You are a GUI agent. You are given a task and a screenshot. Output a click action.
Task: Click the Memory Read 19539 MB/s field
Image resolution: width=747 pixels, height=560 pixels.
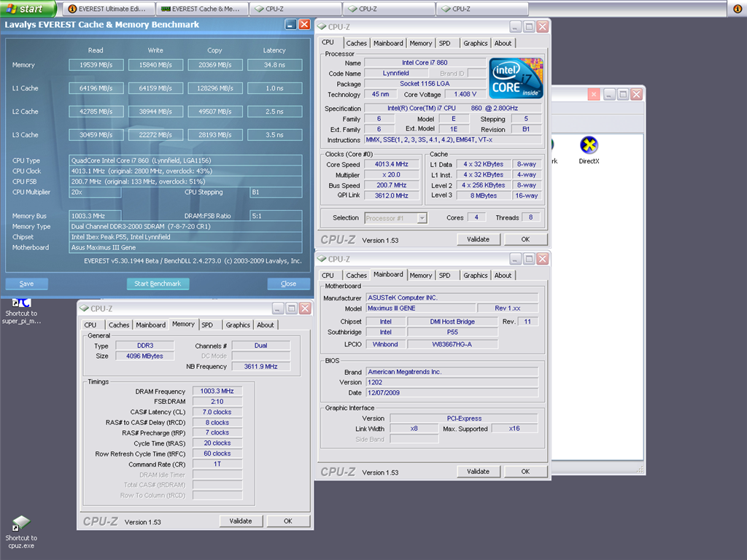click(96, 65)
